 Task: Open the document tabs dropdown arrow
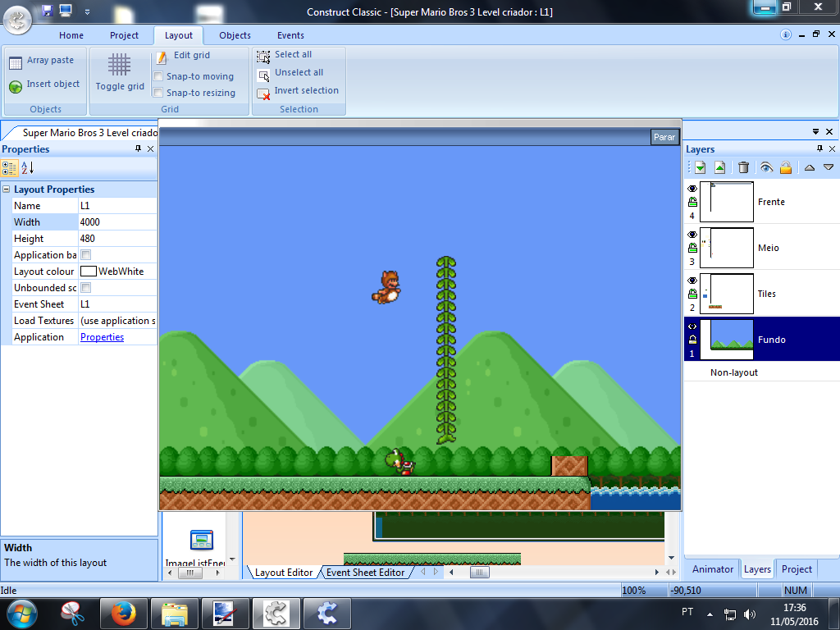815,131
